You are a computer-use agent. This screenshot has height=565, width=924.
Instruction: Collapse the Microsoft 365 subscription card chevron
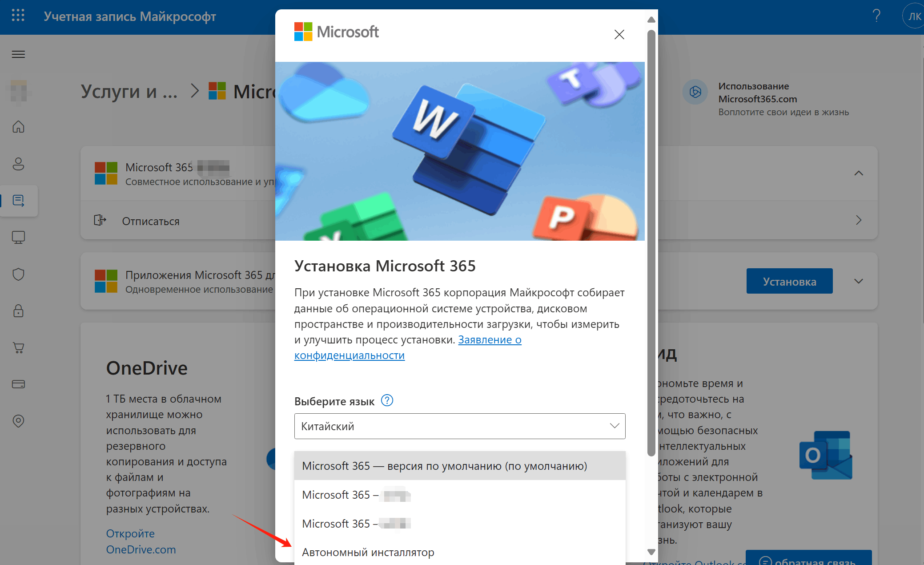tap(859, 173)
